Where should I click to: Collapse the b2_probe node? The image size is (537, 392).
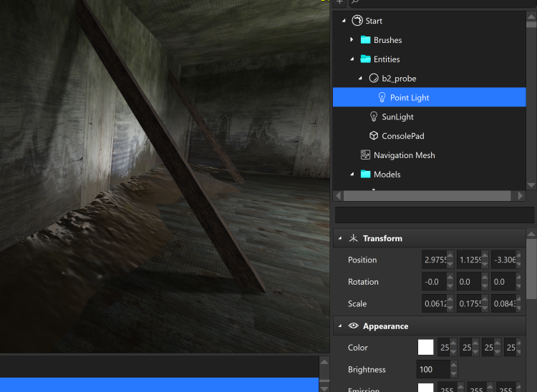pyautogui.click(x=359, y=79)
